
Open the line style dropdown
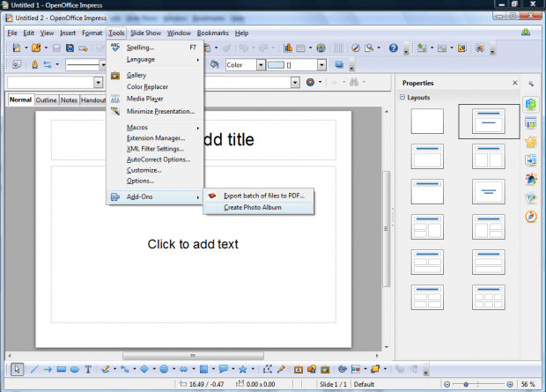point(102,65)
